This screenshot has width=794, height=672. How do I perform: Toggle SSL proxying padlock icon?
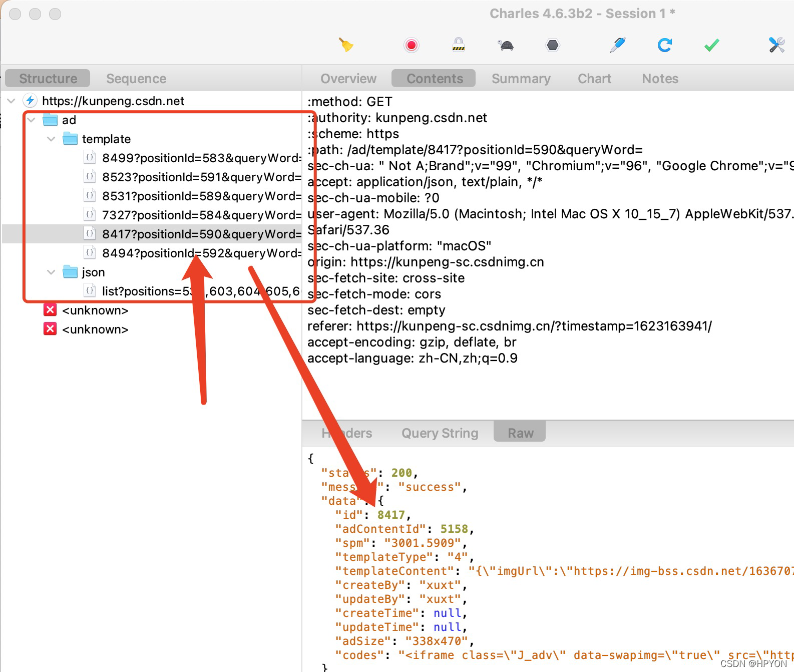[459, 45]
